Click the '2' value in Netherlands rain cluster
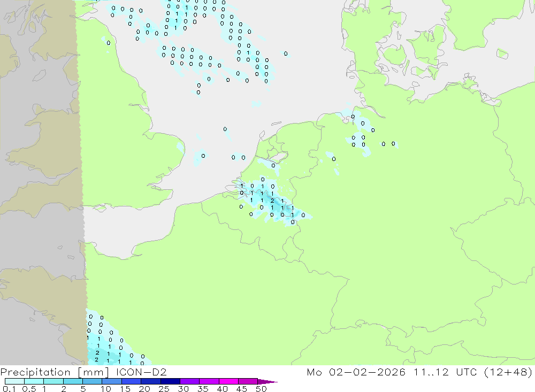Screen dimensions: 535x392 [272, 201]
